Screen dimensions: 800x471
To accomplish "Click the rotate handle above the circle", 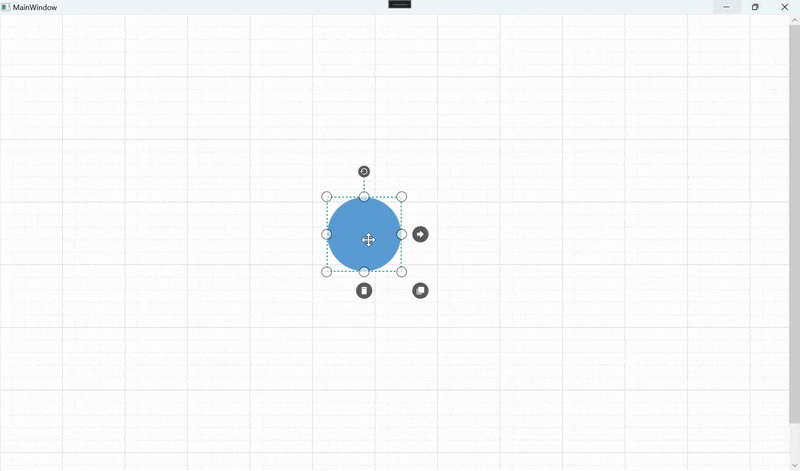I will pos(364,172).
